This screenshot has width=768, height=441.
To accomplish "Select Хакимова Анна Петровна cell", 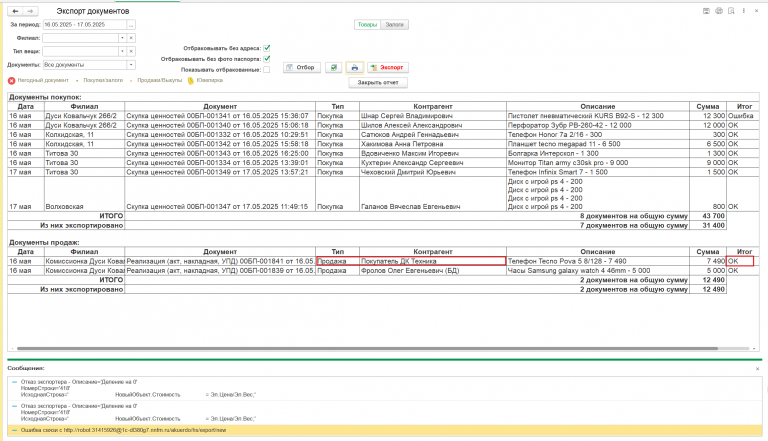I will pos(432,144).
